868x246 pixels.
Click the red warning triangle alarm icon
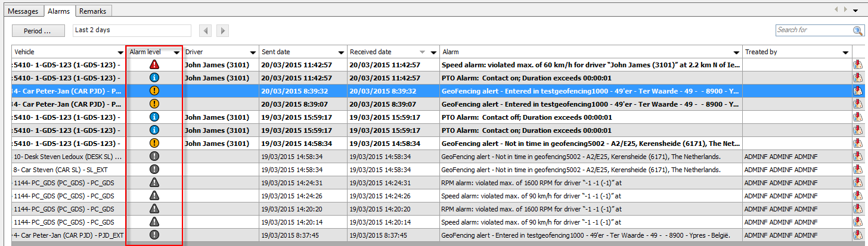coord(154,65)
